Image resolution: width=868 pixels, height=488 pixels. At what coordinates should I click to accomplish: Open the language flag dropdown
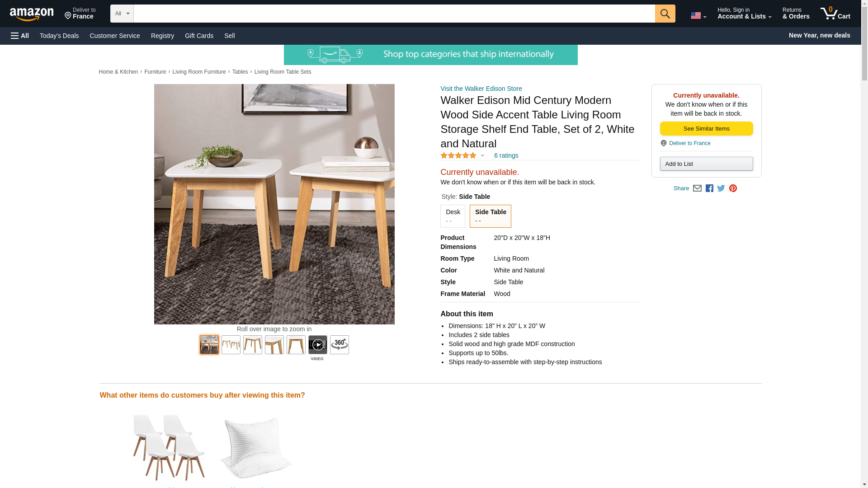click(698, 15)
